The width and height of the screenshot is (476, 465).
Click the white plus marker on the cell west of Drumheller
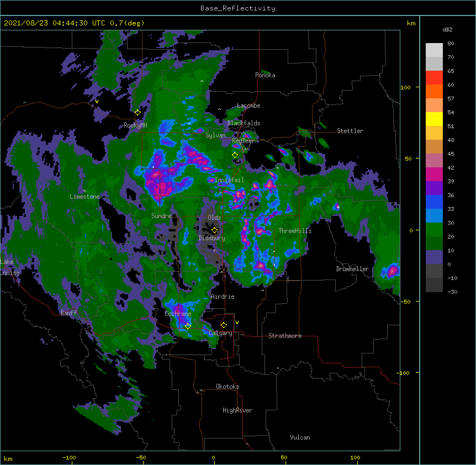click(x=338, y=207)
